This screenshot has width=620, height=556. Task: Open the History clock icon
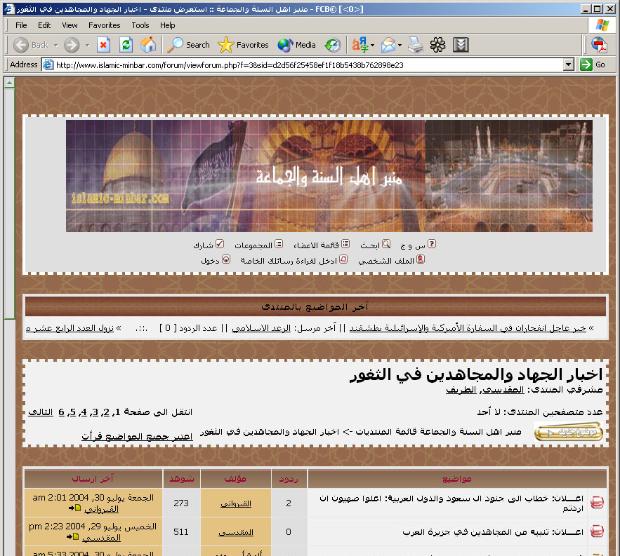pyautogui.click(x=333, y=45)
